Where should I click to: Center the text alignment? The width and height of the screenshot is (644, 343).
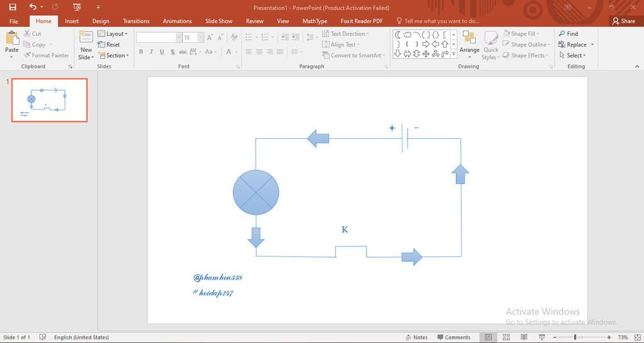[259, 52]
